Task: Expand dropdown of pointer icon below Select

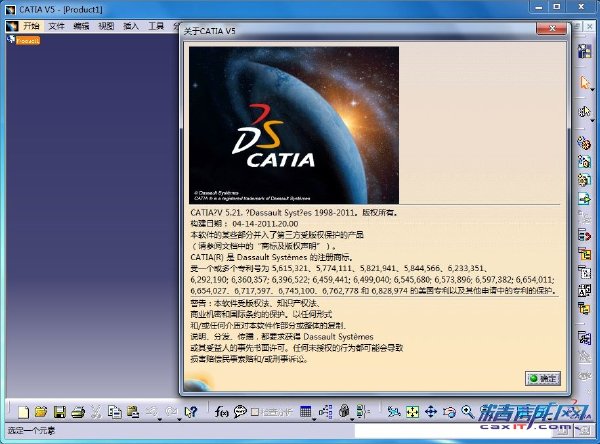Action: coord(592,120)
